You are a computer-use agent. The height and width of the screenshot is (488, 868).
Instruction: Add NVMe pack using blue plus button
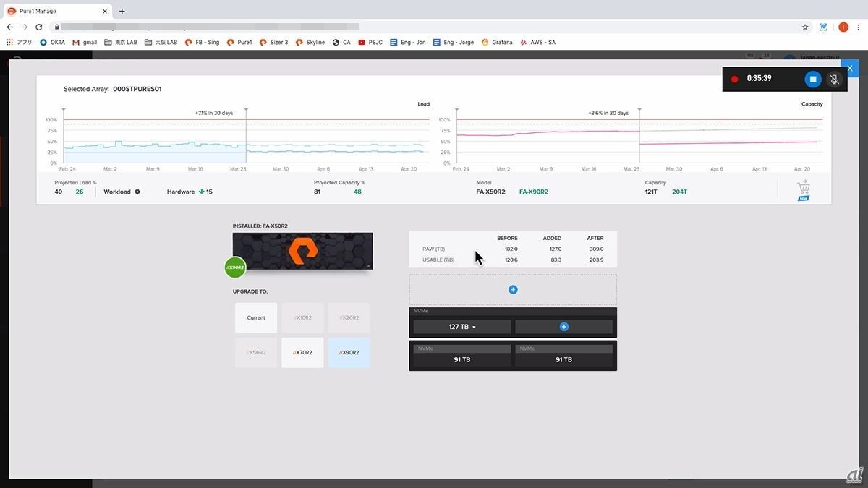pyautogui.click(x=564, y=327)
